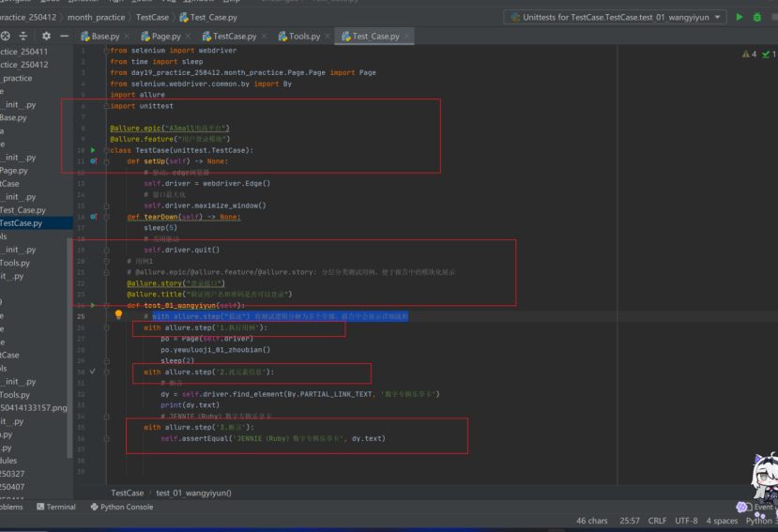Click the locate-in-project crosshair icon
778x532 pixels.
6,36
